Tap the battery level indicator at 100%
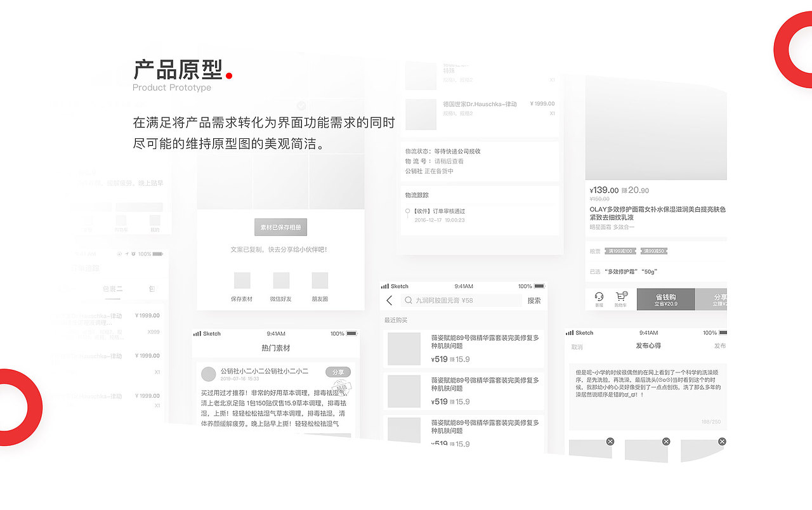812x510 pixels. pyautogui.click(x=540, y=286)
